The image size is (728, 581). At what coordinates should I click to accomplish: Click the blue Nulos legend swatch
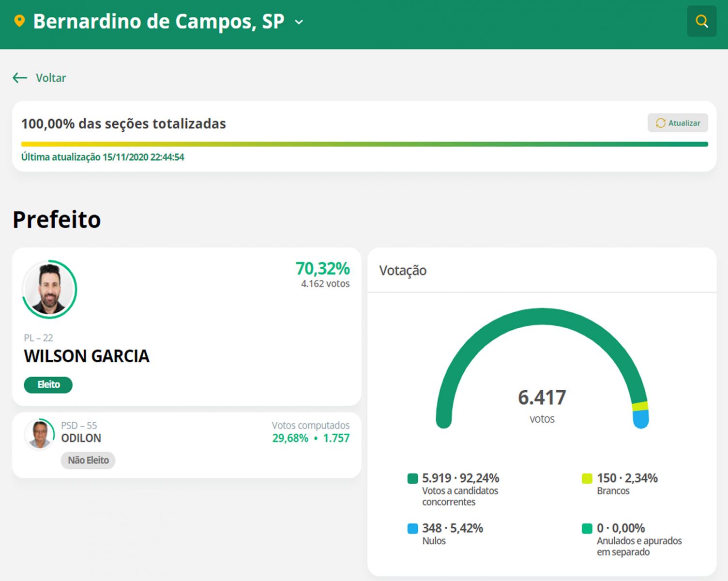click(412, 528)
